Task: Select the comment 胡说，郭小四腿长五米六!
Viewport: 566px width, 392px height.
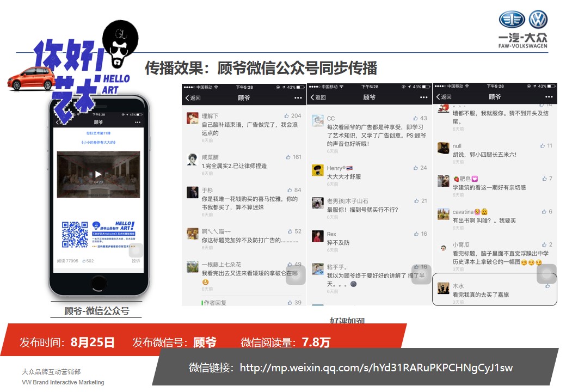Action: click(x=484, y=155)
